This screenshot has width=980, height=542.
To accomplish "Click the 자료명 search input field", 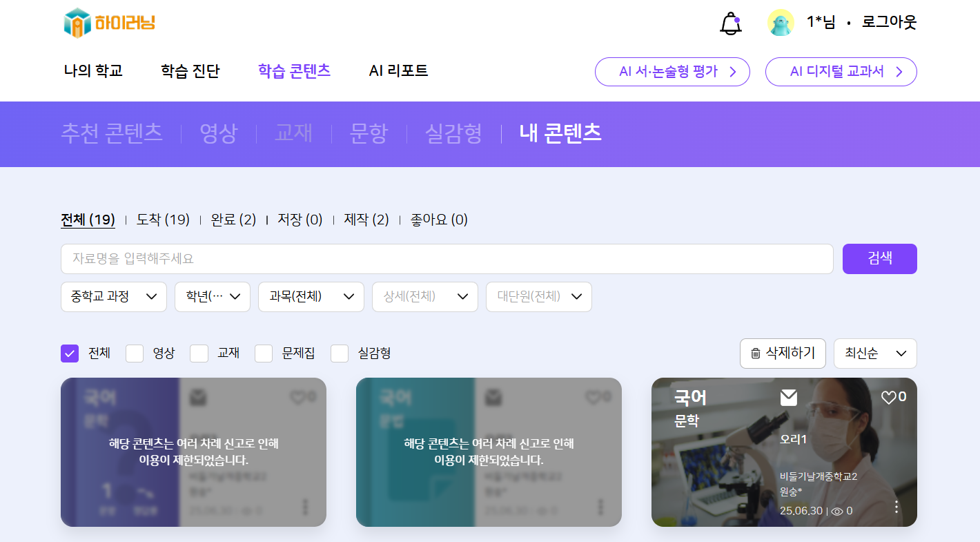I will click(x=447, y=259).
